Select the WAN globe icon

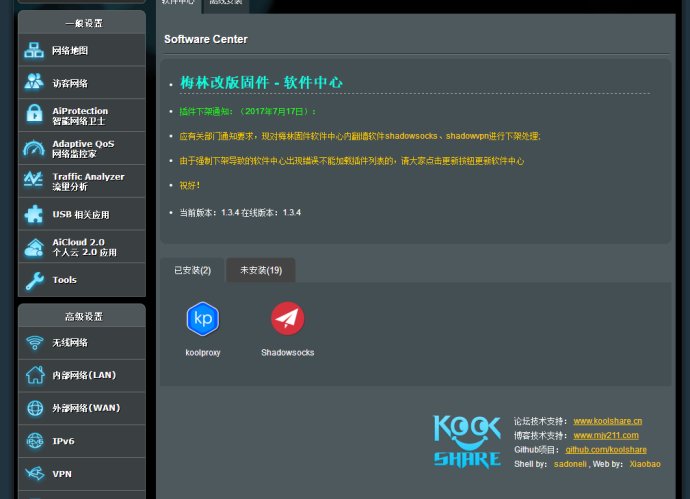(x=35, y=408)
